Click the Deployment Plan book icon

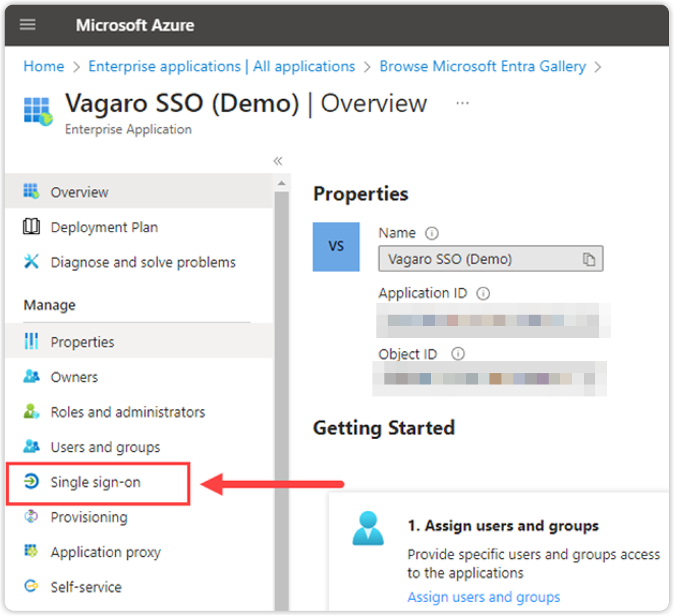pos(31,226)
